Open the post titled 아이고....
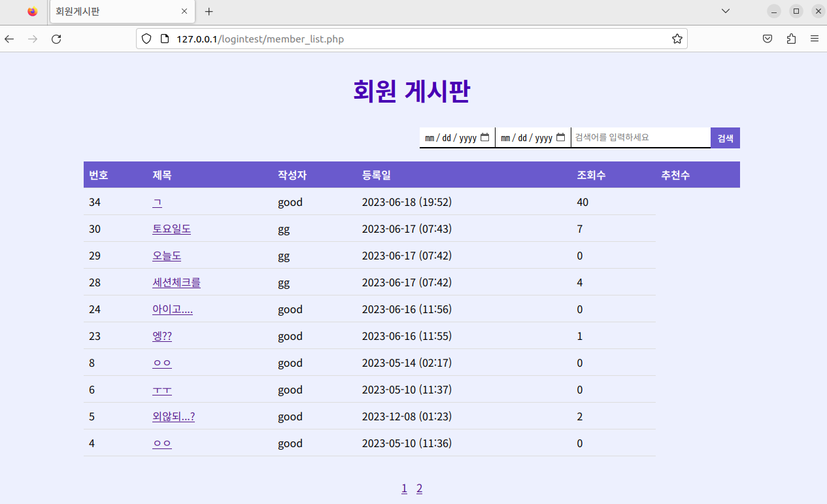827x504 pixels. (x=172, y=309)
